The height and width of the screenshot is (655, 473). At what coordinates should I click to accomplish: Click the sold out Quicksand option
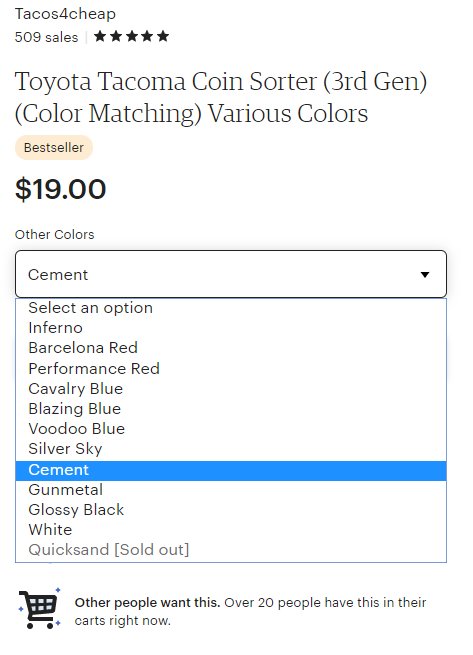(231, 550)
